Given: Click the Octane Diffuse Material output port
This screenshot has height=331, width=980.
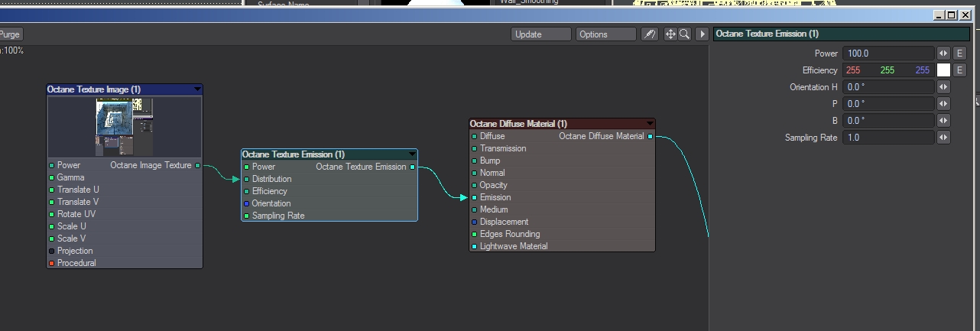Looking at the screenshot, I should point(651,136).
